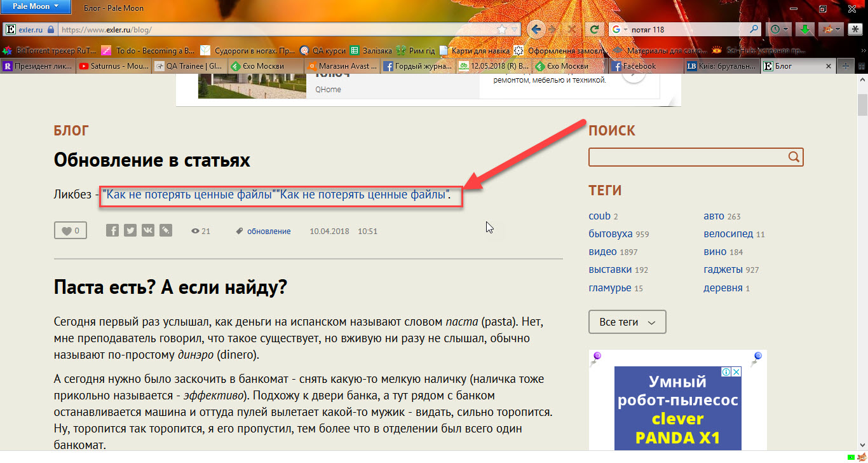Click the back navigation arrow
Image resolution: width=868 pixels, height=463 pixels.
(x=537, y=29)
